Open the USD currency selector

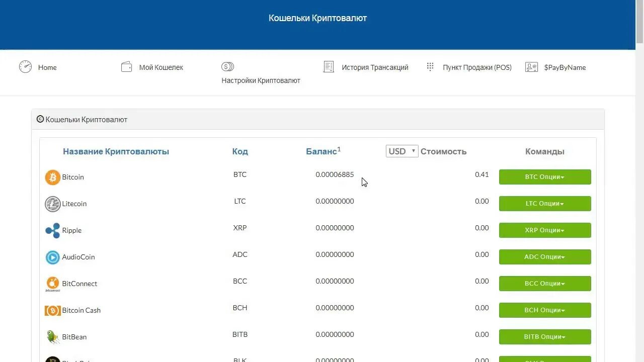pyautogui.click(x=402, y=151)
